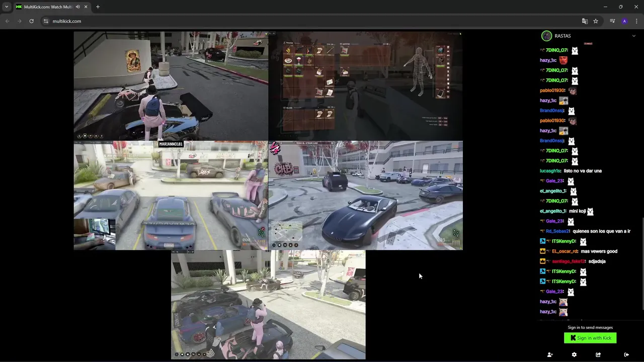Click top-right stream showing inventory screen

[365, 85]
